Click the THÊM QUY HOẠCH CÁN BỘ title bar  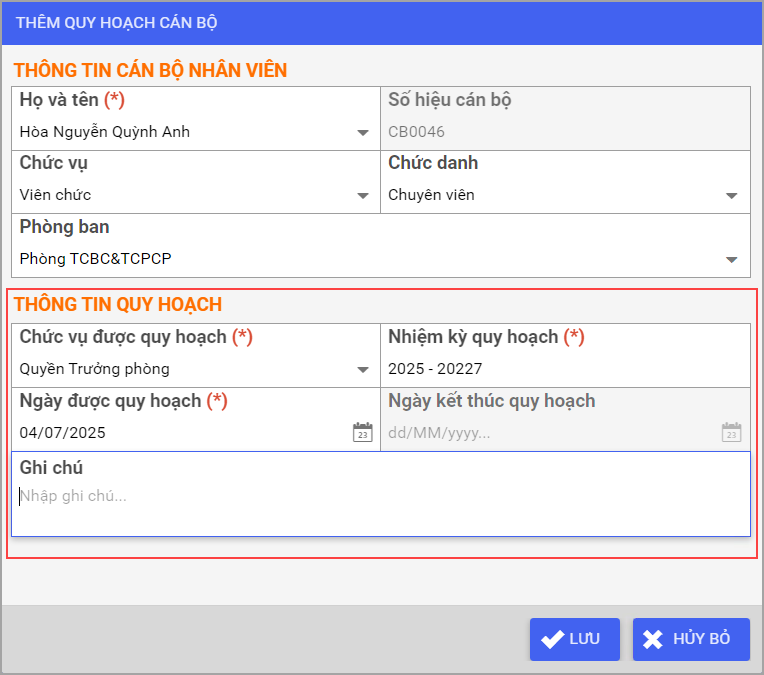(x=117, y=22)
